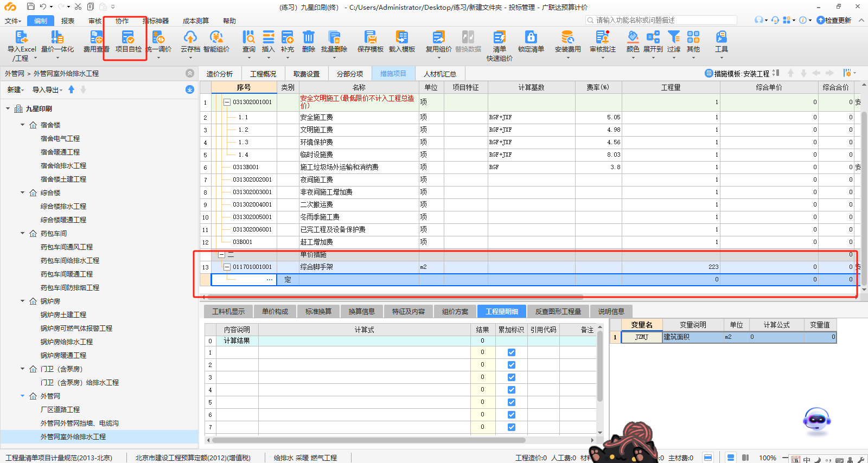Switch to the 分部分项 tab
Viewport: 868px width, 463px height.
(350, 74)
